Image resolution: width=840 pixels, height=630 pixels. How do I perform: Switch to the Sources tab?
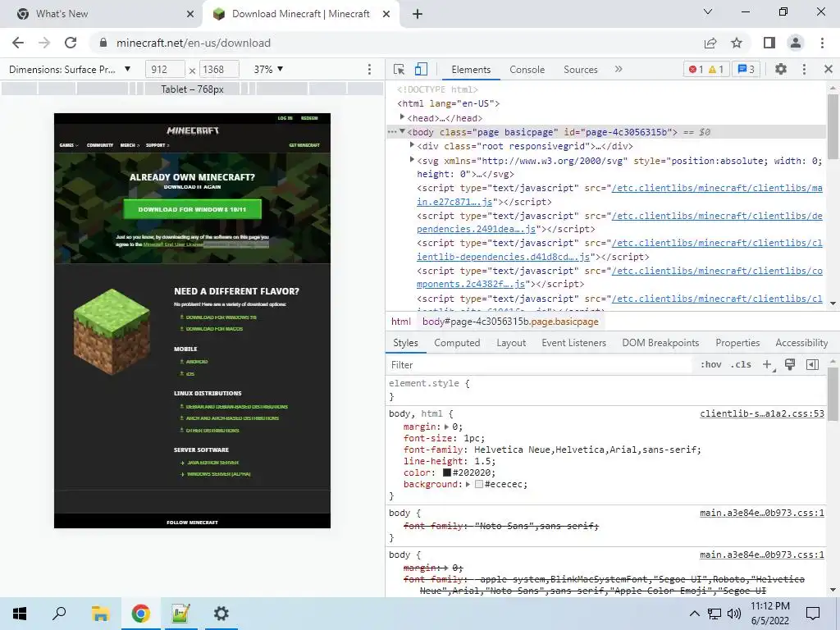[580, 70]
